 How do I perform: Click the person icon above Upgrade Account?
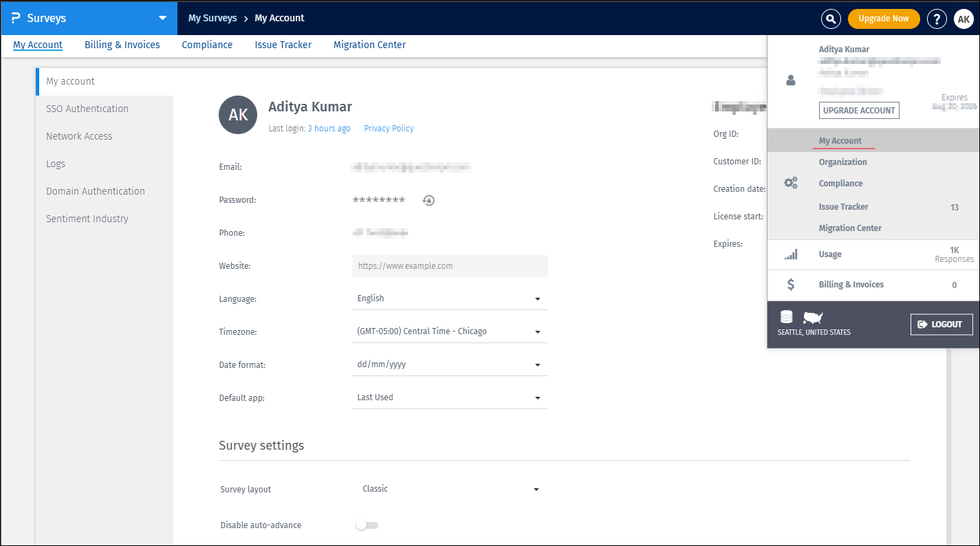(790, 80)
